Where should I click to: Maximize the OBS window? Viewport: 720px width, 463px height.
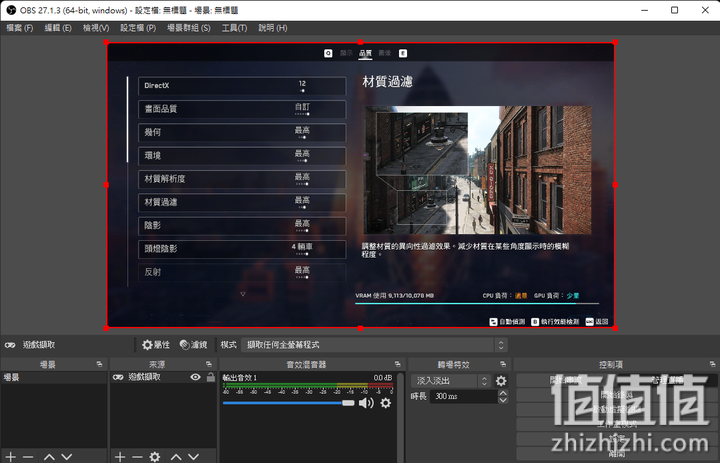click(x=675, y=10)
